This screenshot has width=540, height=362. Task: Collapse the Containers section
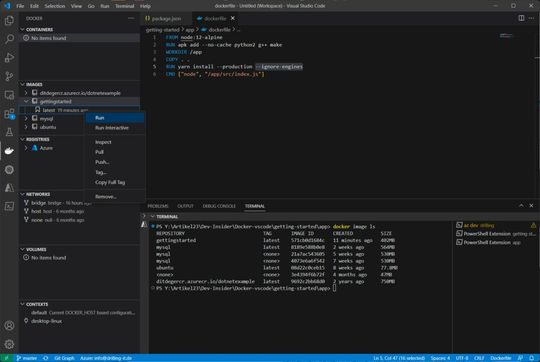(23, 30)
